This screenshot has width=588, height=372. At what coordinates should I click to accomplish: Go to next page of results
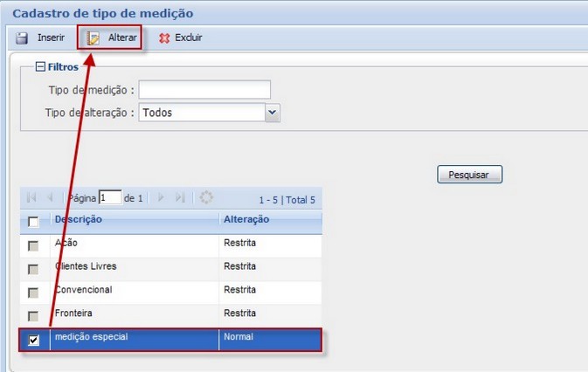[x=161, y=198]
